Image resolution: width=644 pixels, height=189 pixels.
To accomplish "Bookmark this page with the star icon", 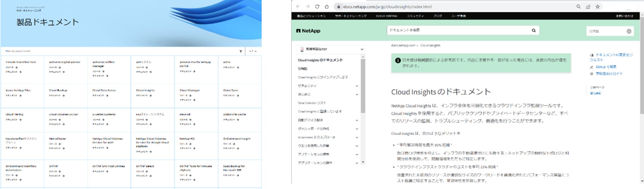I will (598, 6).
